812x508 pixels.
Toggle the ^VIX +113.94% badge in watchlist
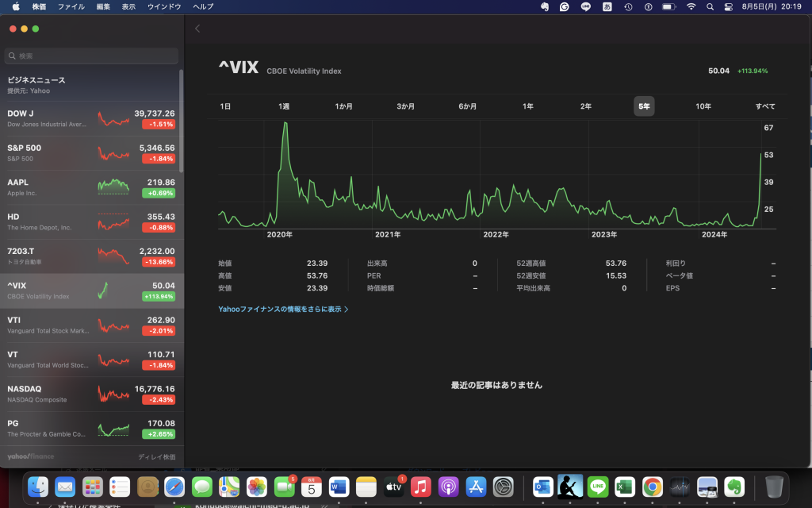[x=159, y=296]
